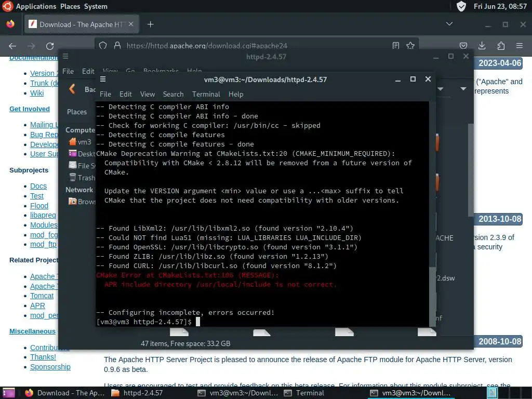Open Firefox downloads panel
The height and width of the screenshot is (399, 532).
point(482,46)
